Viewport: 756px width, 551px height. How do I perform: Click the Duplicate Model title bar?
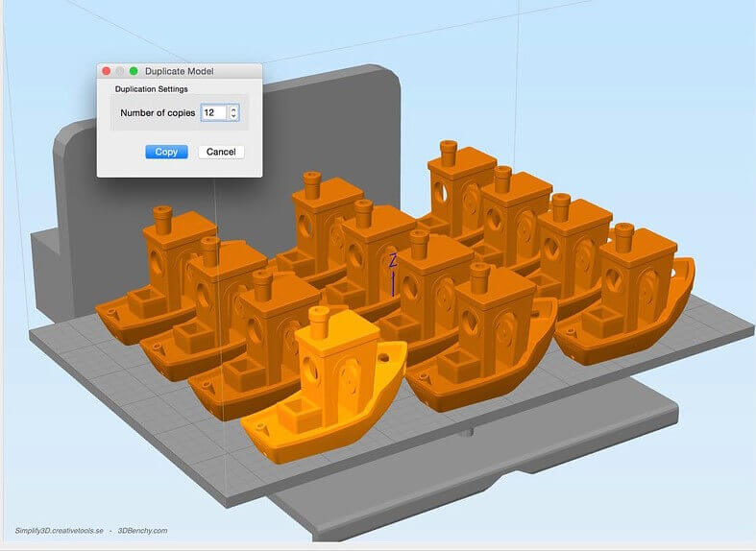(180, 71)
